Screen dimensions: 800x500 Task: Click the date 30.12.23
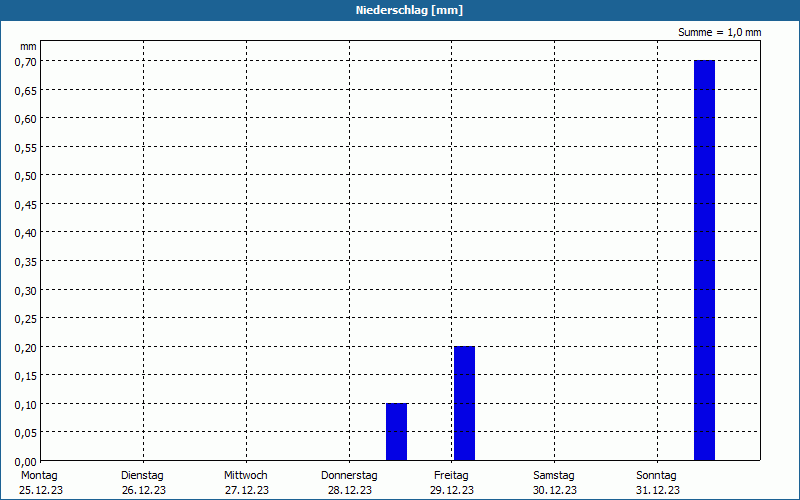(555, 490)
